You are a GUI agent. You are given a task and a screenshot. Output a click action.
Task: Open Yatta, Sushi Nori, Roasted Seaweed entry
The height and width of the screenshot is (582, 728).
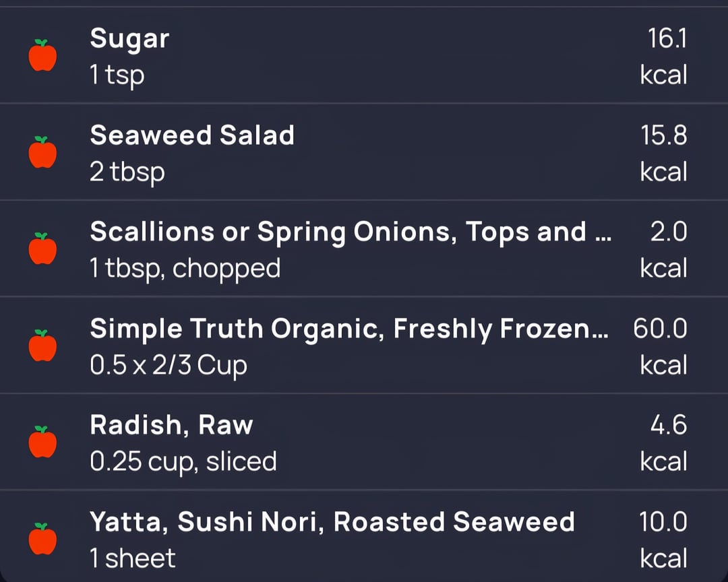332,522
